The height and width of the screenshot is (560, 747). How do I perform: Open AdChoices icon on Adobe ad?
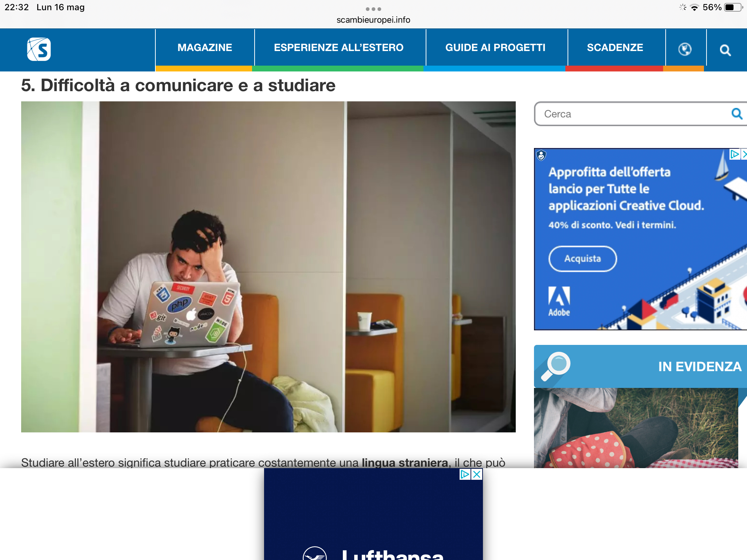[734, 154]
